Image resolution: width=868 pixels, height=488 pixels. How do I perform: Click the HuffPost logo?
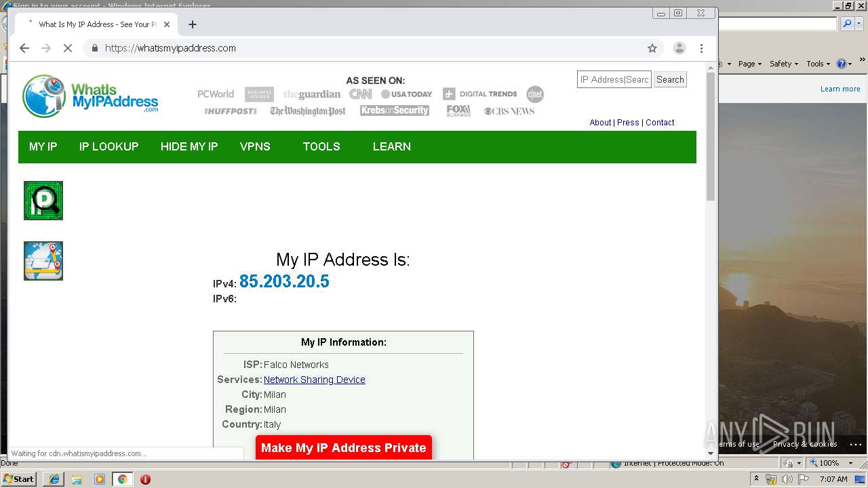pos(231,111)
